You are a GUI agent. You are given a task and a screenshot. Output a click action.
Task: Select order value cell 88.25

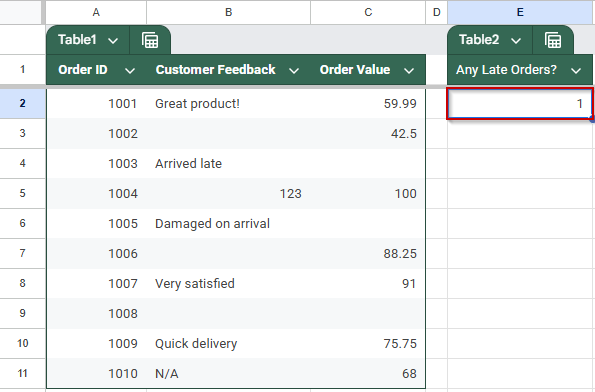tap(368, 253)
